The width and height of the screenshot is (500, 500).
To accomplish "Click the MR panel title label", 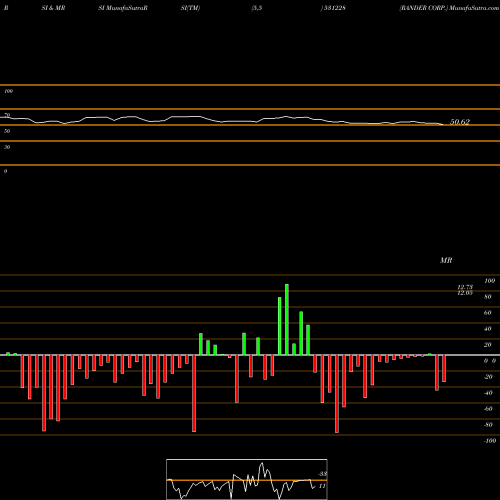I will click(x=446, y=260).
